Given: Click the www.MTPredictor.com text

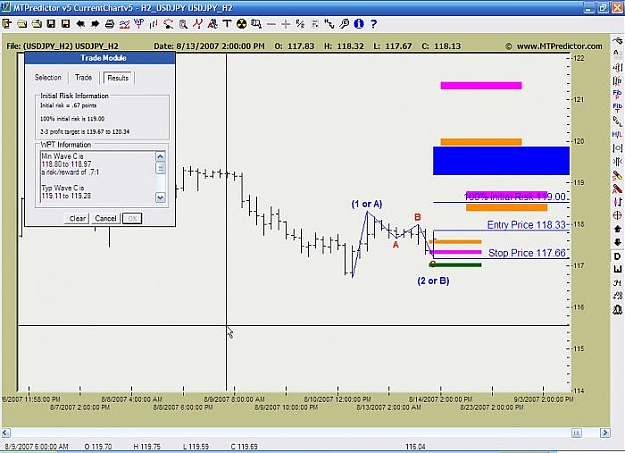Looking at the screenshot, I should tap(559, 46).
